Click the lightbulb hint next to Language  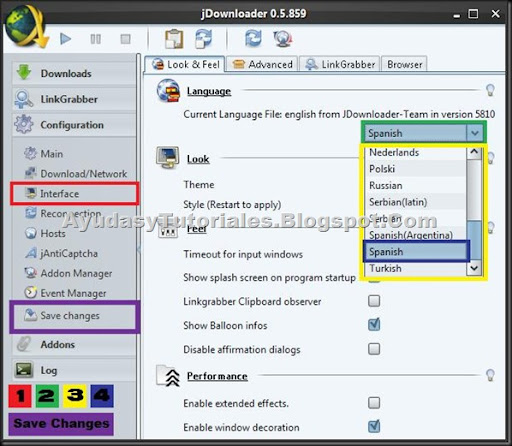click(x=490, y=90)
